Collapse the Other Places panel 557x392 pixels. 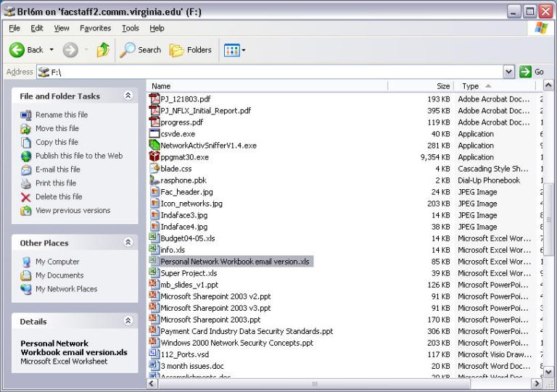point(128,243)
